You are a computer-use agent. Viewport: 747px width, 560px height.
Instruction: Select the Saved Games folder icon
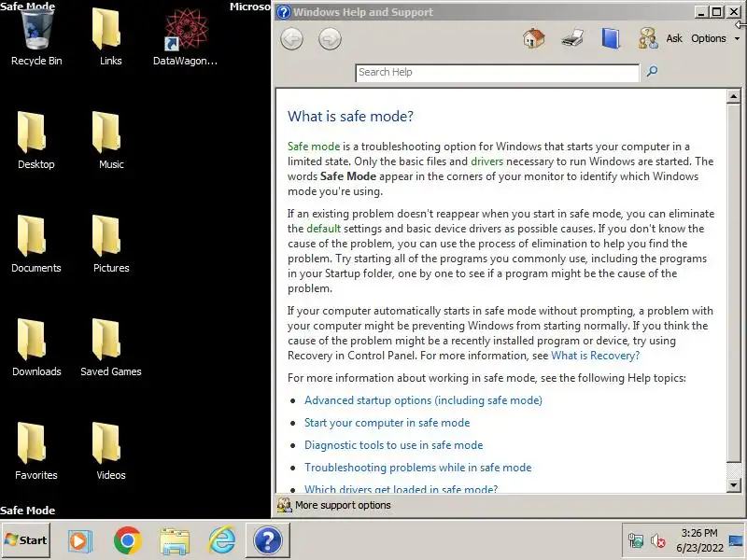[110, 348]
